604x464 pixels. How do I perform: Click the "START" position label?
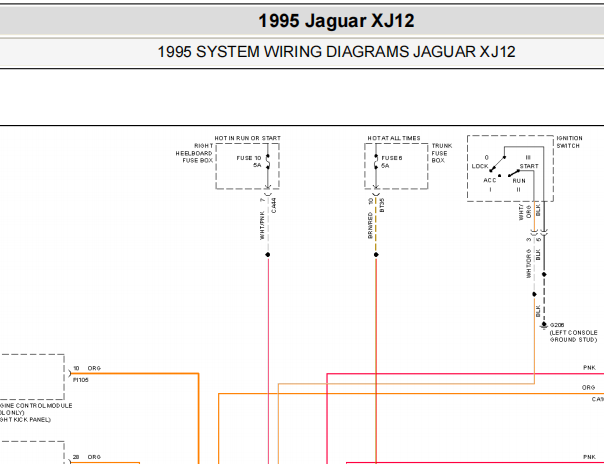pos(529,166)
